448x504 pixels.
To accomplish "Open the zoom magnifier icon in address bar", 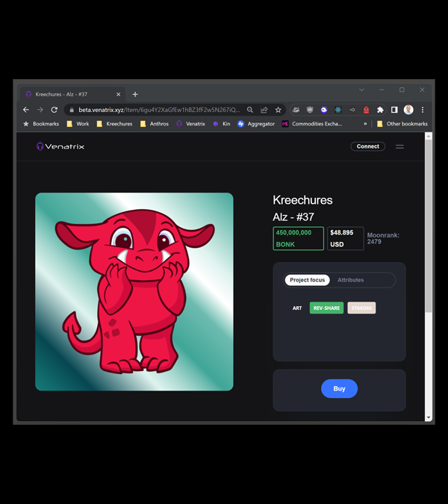I will (249, 110).
